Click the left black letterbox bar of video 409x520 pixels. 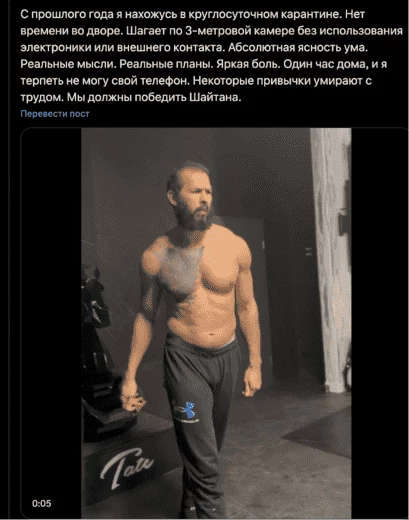[51, 323]
